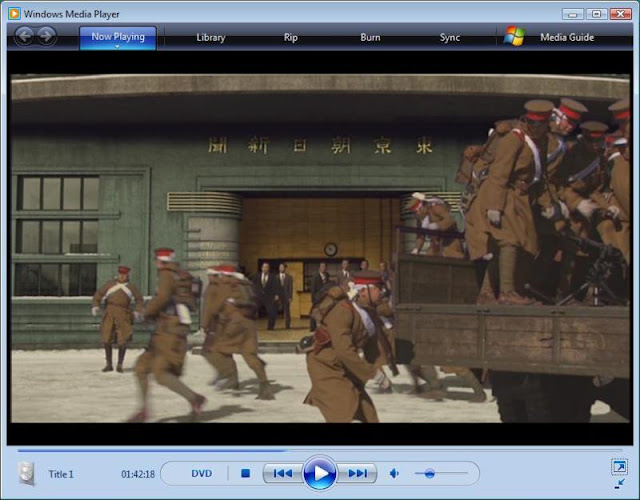Click the Windows Media Player title bar icon
The image size is (640, 500).
point(14,13)
